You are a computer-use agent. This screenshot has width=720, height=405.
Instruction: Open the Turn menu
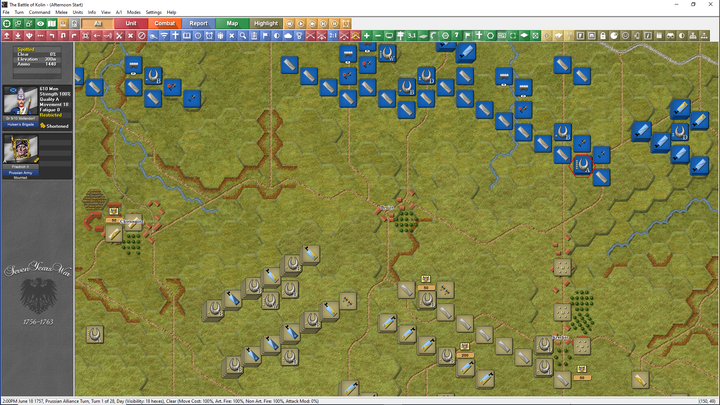(x=19, y=12)
